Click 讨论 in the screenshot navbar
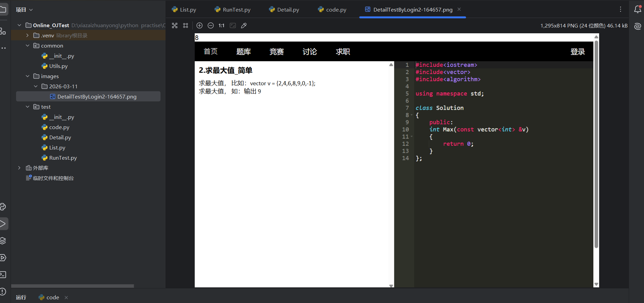Image resolution: width=644 pixels, height=303 pixels. click(310, 52)
